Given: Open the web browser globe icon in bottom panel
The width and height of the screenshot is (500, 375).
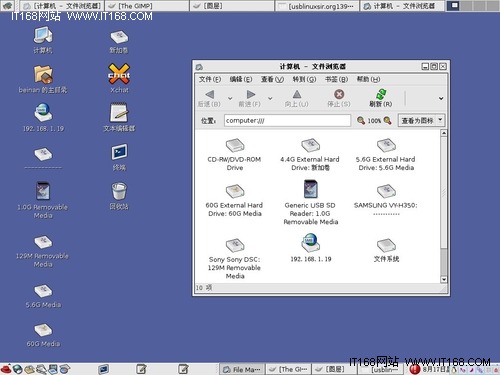Looking at the screenshot, I should (x=18, y=369).
